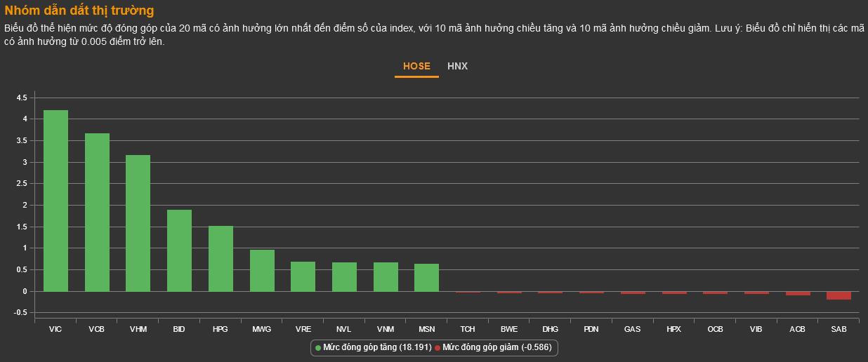Click the VIC green bar
The height and width of the screenshot is (362, 868).
pyautogui.click(x=55, y=201)
